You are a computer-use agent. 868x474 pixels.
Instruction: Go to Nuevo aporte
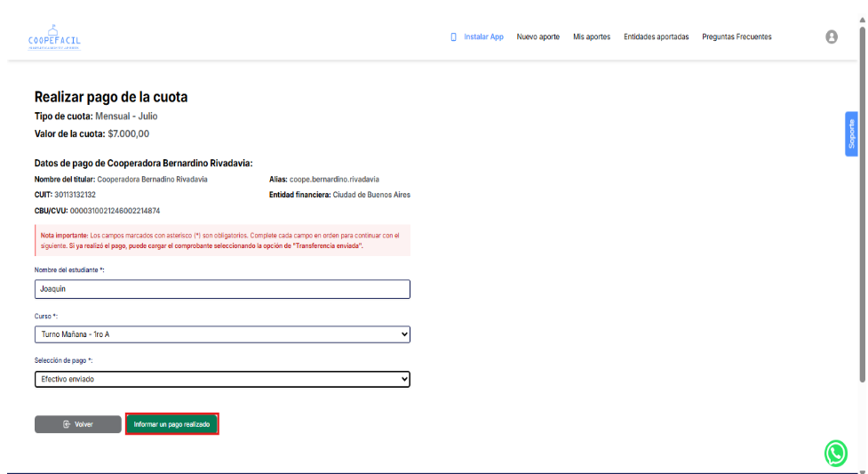click(x=538, y=37)
